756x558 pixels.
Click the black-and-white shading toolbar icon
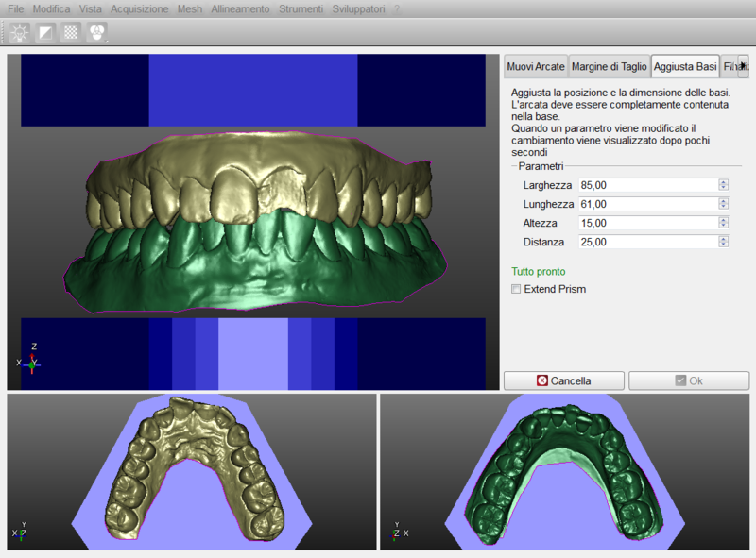tap(44, 33)
